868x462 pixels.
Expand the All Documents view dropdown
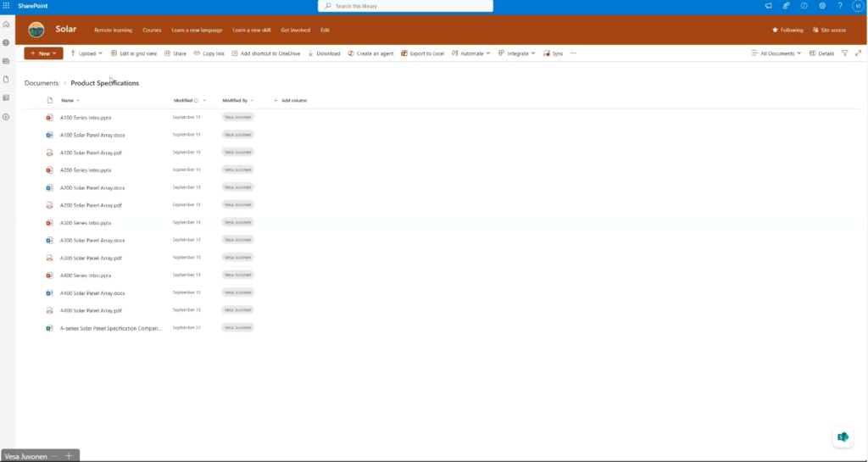[x=776, y=53]
